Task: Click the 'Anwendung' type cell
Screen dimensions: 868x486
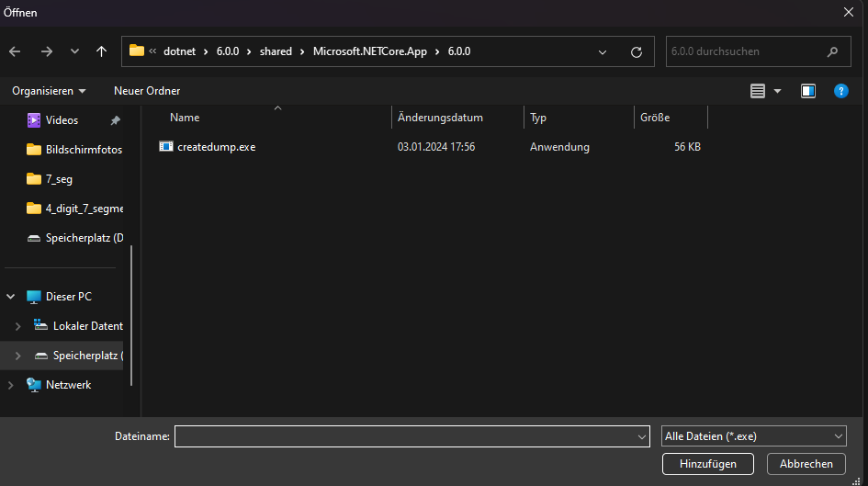Action: click(559, 147)
